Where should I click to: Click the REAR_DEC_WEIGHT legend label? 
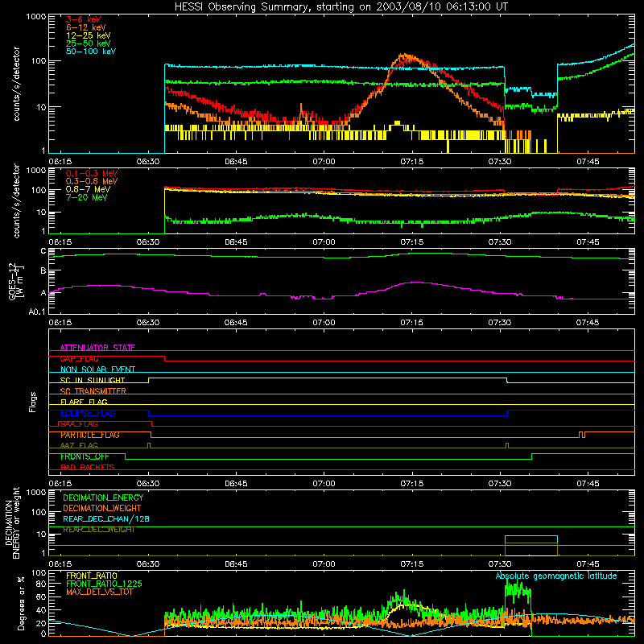point(98,530)
